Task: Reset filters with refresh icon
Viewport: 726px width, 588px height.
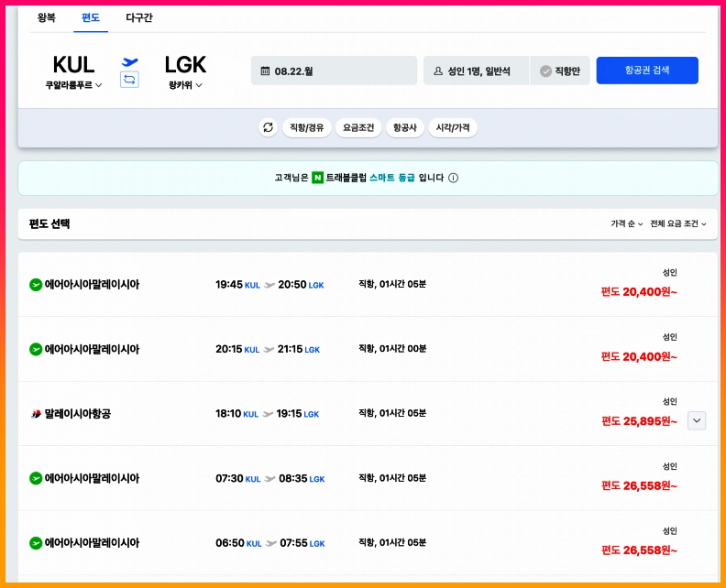Action: (268, 127)
